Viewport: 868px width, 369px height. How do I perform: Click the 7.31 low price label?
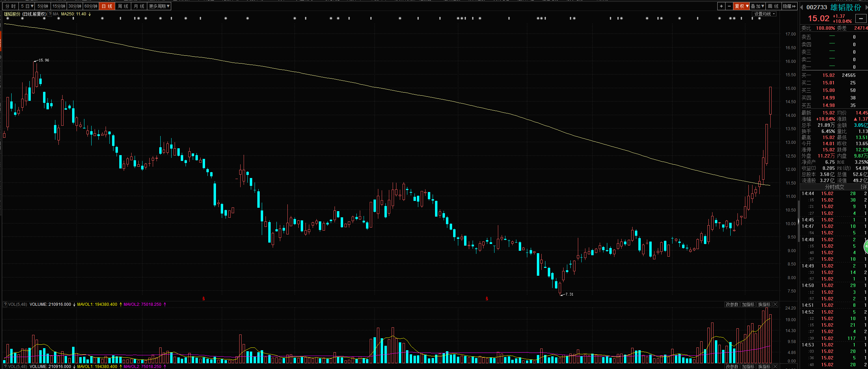[569, 294]
